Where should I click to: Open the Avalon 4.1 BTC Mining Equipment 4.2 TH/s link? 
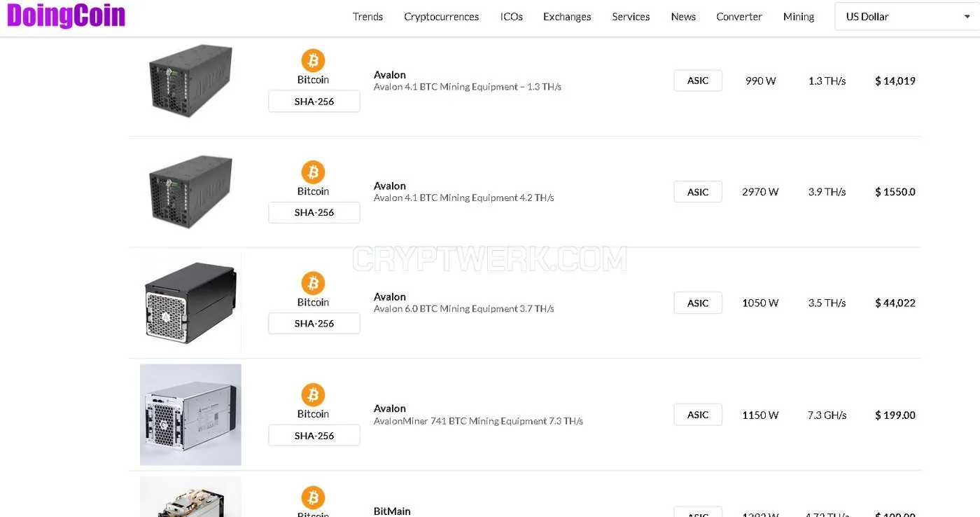463,198
